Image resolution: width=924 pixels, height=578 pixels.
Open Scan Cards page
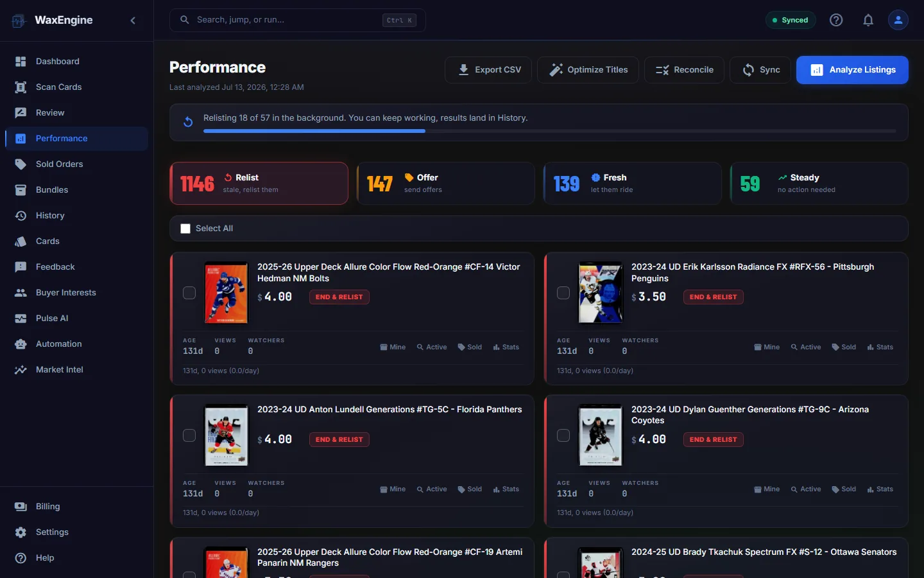pos(77,87)
